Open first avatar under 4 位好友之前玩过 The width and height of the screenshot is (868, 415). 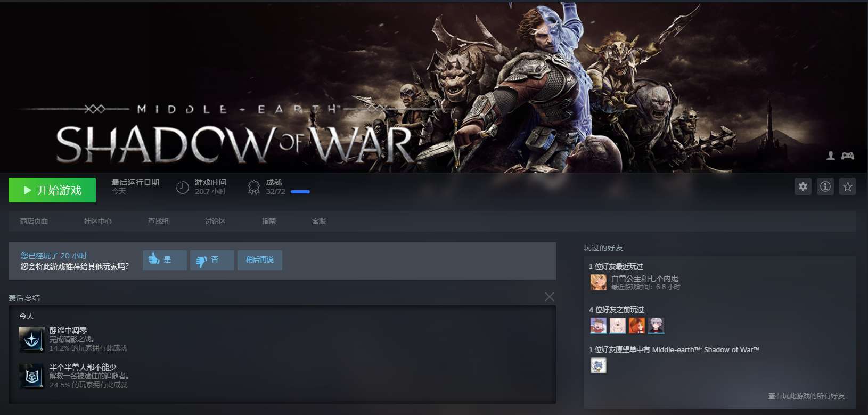pos(599,326)
